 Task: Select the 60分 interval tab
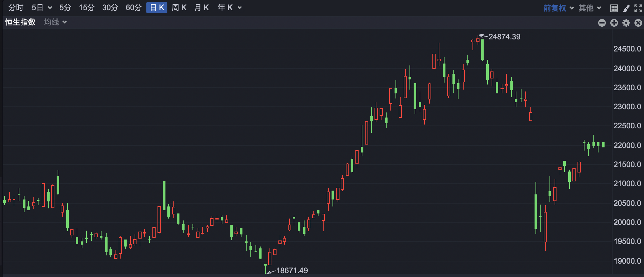(134, 8)
